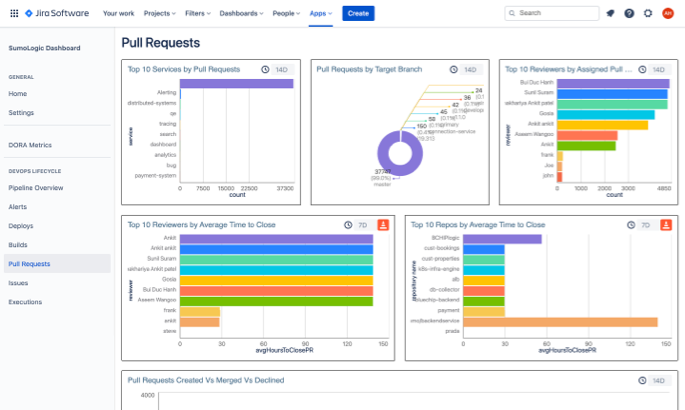
Task: Open the app switcher grid icon
Action: click(x=13, y=13)
